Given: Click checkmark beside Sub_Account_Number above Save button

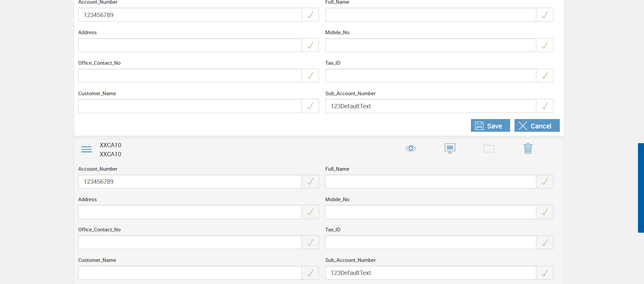Looking at the screenshot, I should (544, 106).
